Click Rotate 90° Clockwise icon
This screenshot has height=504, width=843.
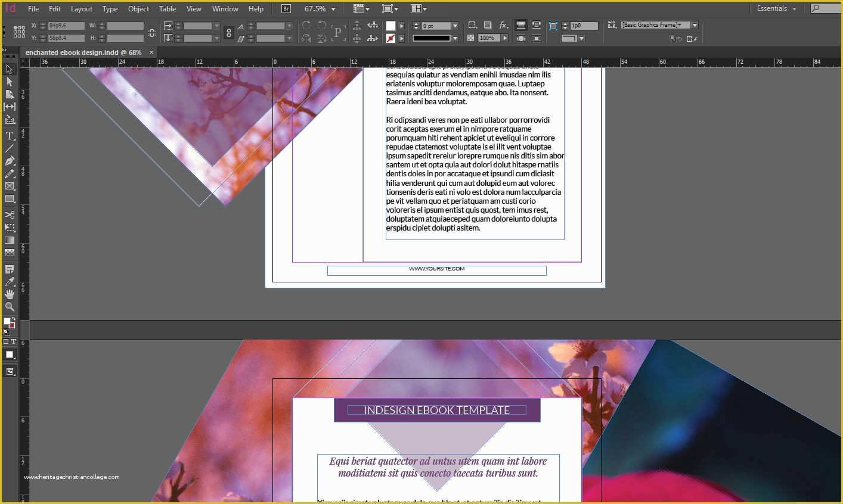tap(306, 26)
